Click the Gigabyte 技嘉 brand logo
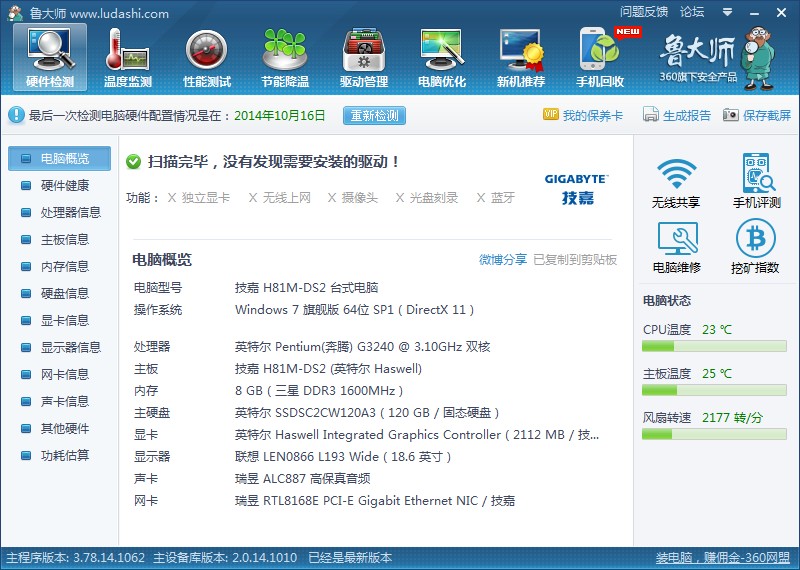Image resolution: width=800 pixels, height=570 pixels. pyautogui.click(x=577, y=189)
